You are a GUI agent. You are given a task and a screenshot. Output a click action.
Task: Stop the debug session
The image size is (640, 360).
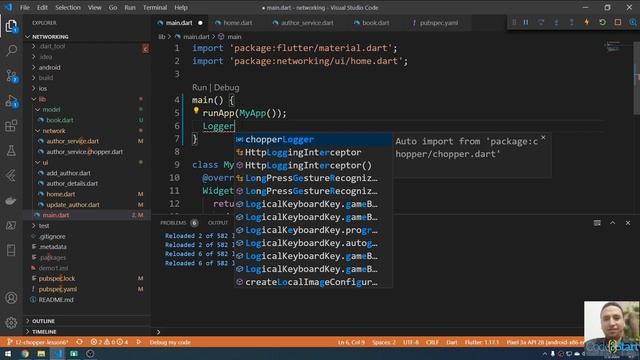pyautogui.click(x=618, y=22)
